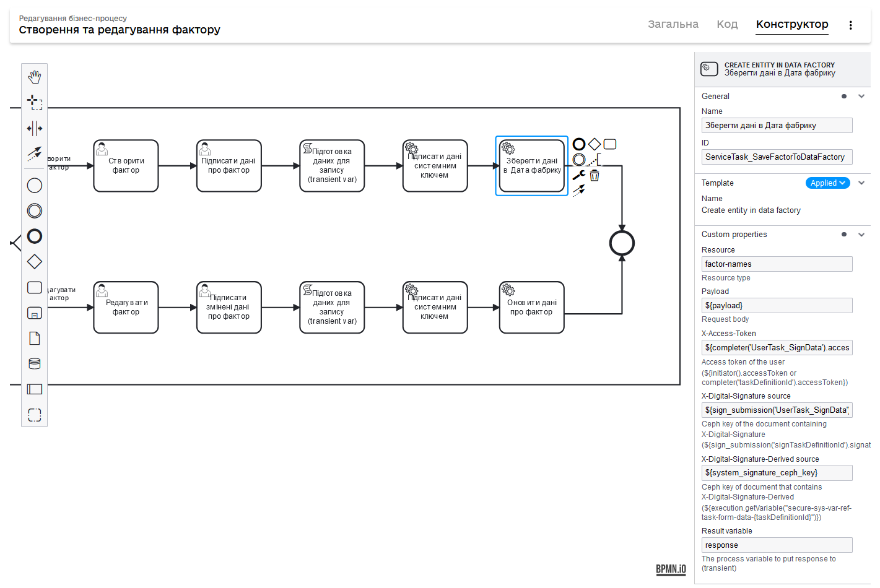Create a data object reference from palette
The image size is (880, 588).
[x=35, y=339]
